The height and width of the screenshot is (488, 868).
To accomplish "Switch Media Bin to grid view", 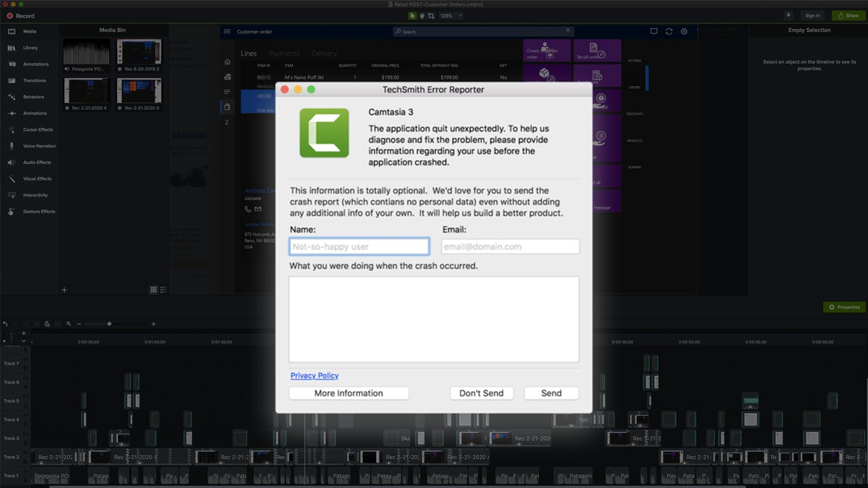I will click(x=153, y=290).
